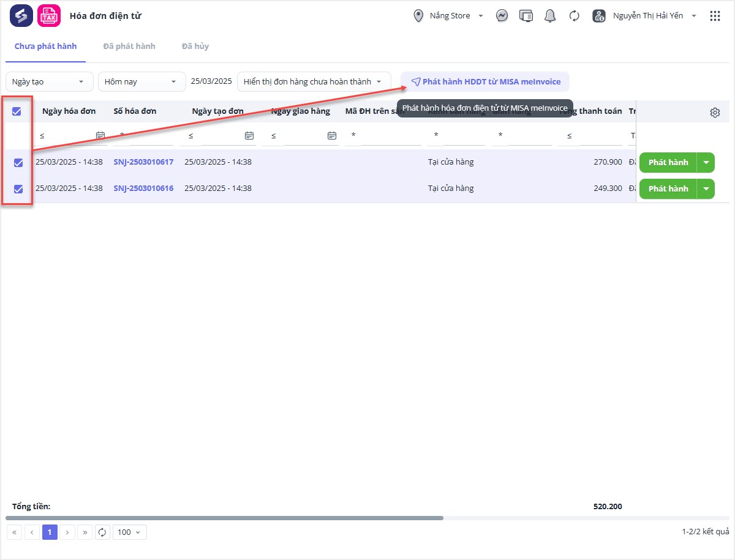The width and height of the screenshot is (735, 560).
Task: Open invoice link SNJ-2503010617
Action: coord(143,162)
